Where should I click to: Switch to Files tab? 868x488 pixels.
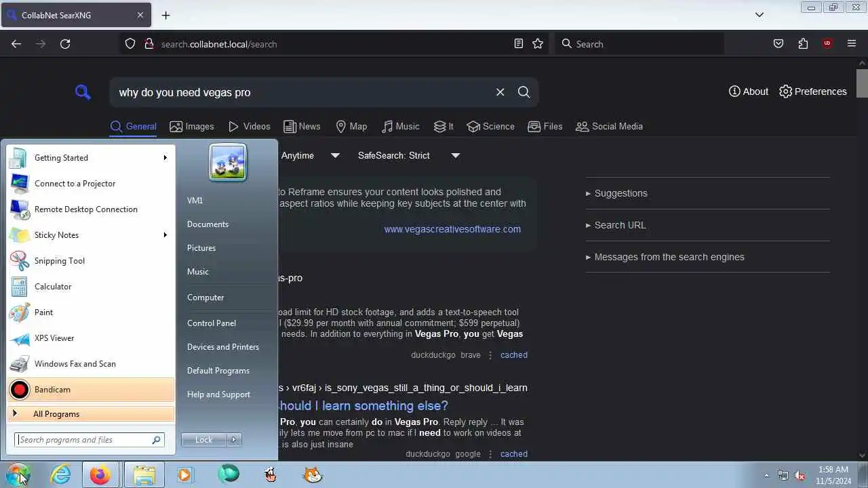545,126
